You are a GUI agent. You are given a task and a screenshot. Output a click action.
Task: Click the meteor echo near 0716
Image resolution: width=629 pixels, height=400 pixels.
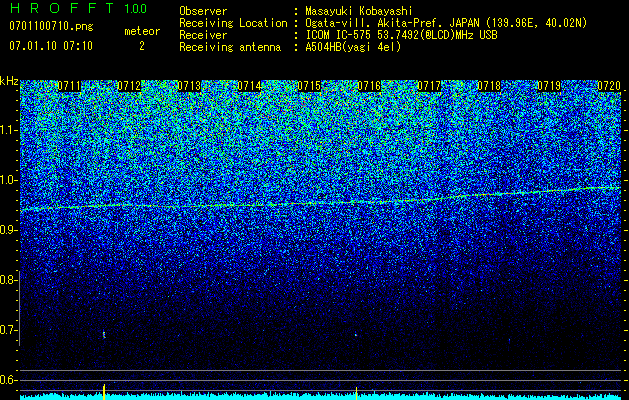(356, 334)
